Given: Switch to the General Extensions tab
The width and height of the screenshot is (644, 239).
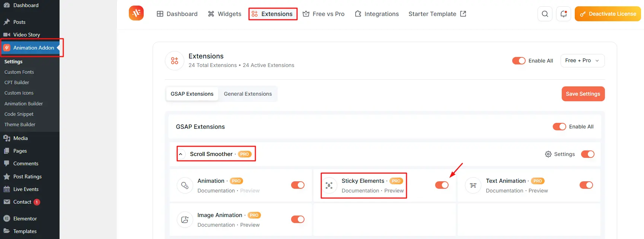Looking at the screenshot, I should click(248, 94).
